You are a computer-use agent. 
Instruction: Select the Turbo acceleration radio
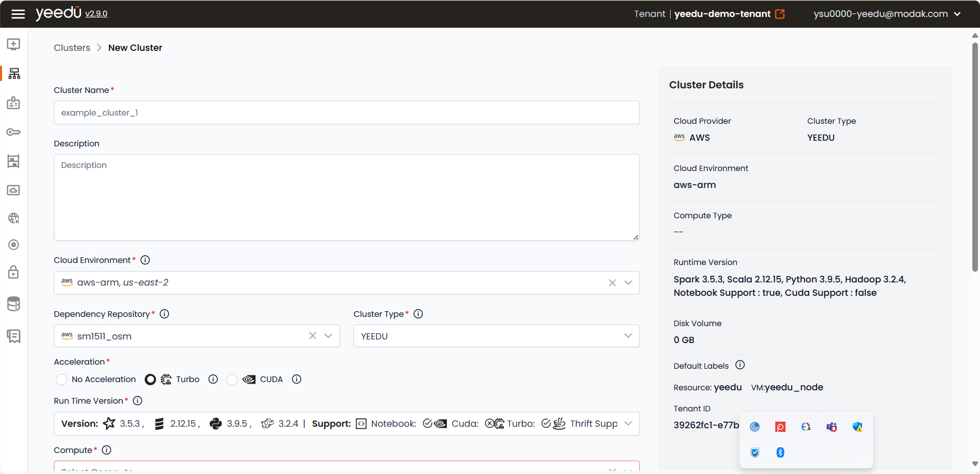pyautogui.click(x=150, y=380)
